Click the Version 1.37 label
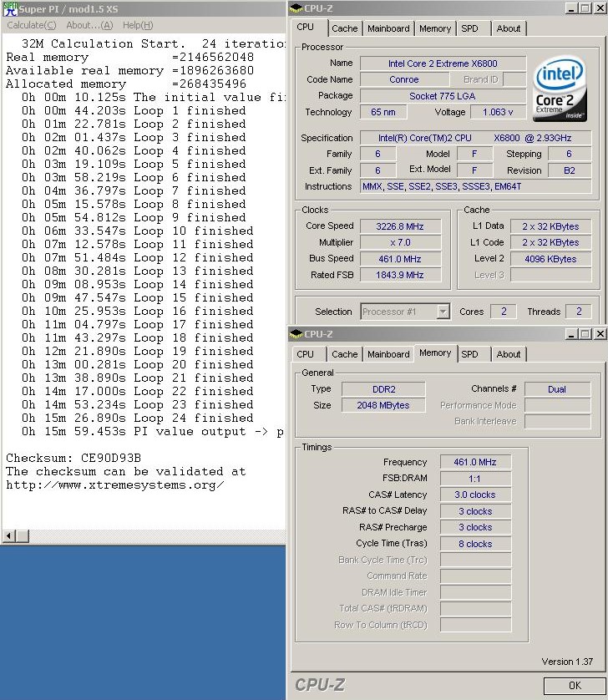Screen dimensions: 608x700 pos(567,662)
